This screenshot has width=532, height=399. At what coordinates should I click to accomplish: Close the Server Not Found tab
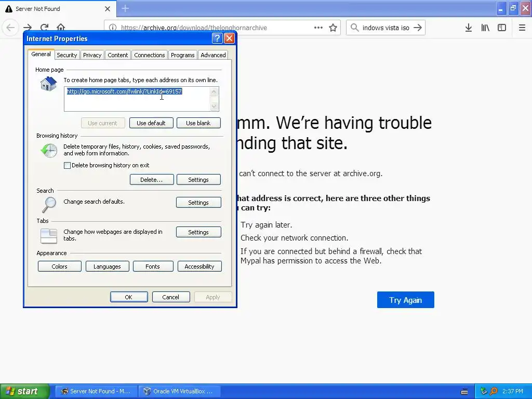108,9
